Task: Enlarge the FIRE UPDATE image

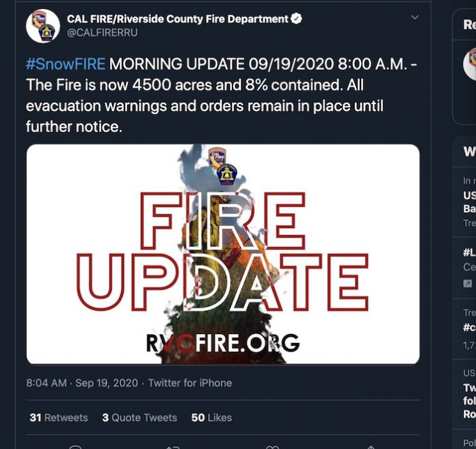Action: pyautogui.click(x=223, y=254)
